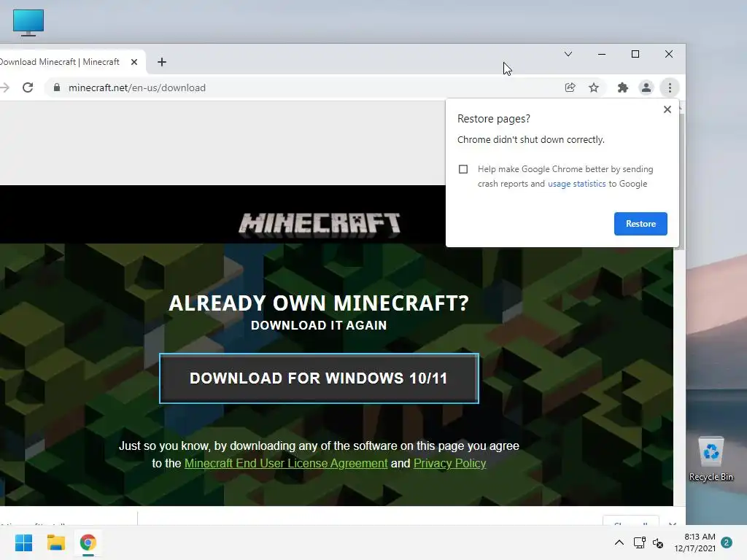Open the Privacy Policy link
The height and width of the screenshot is (560, 747).
(449, 463)
